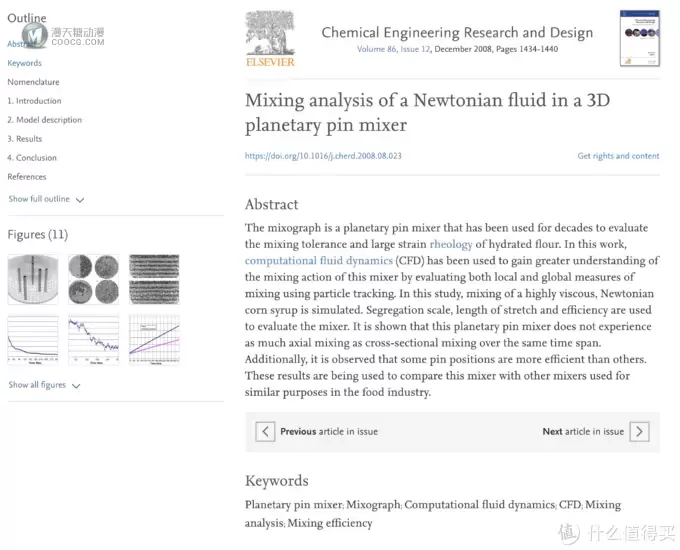Viewport: 680px width, 550px height.
Task: Click the Elsevier tree logo
Action: [270, 39]
